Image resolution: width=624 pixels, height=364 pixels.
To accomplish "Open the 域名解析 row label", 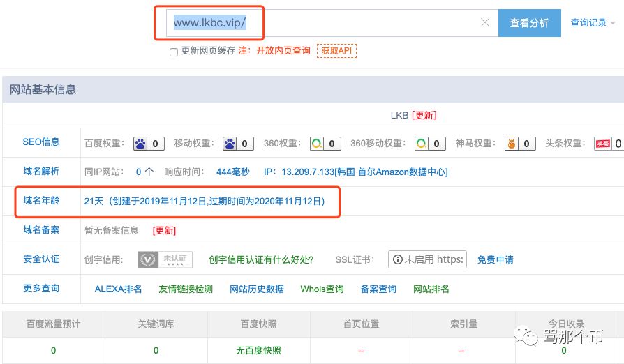I will [41, 172].
